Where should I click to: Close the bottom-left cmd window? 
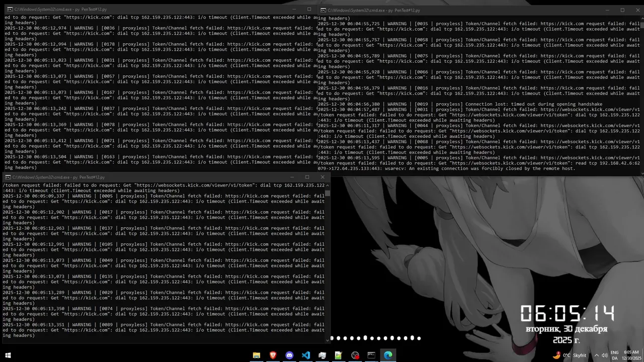[323, 177]
